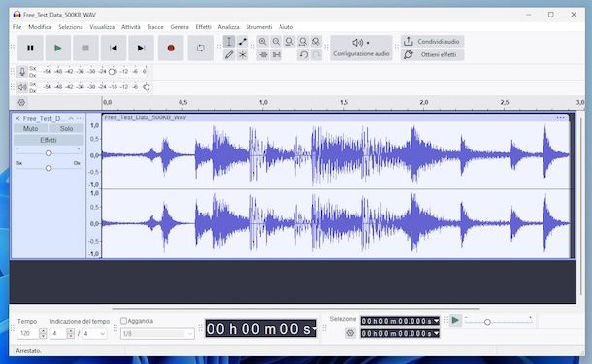Select the Multi-tool asterisk icon
This screenshot has width=592, height=364.
point(243,55)
